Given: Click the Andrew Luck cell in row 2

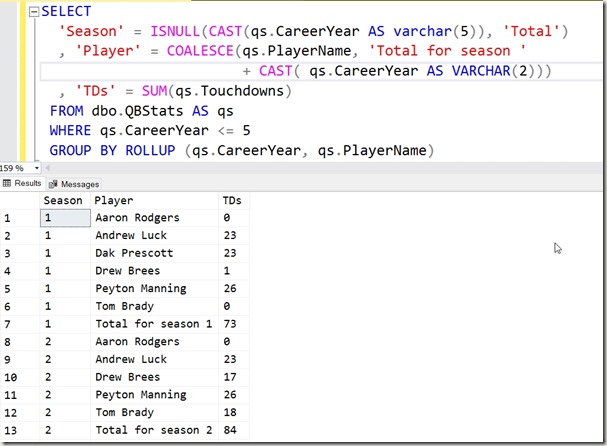Looking at the screenshot, I should 154,235.
